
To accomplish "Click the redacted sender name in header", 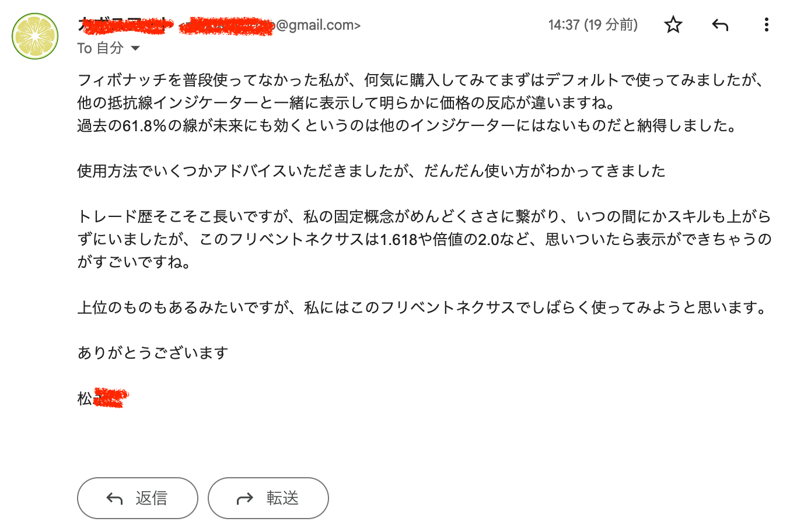I will pyautogui.click(x=126, y=25).
